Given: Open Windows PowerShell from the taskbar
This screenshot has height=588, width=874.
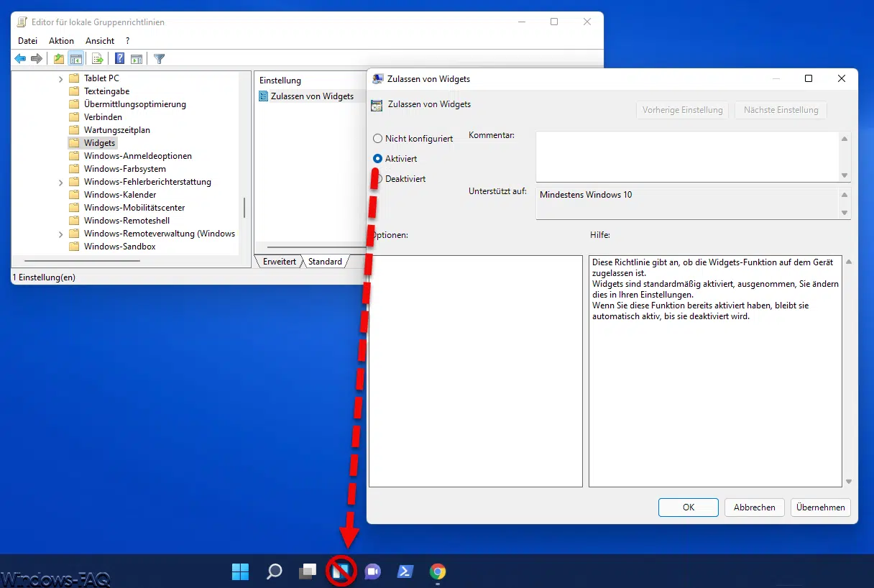Looking at the screenshot, I should [405, 571].
